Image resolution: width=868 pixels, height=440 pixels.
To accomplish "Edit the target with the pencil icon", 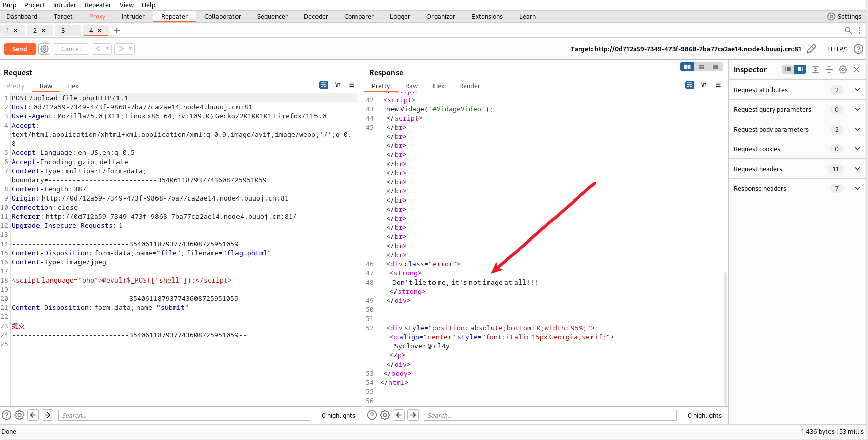I will [x=811, y=49].
